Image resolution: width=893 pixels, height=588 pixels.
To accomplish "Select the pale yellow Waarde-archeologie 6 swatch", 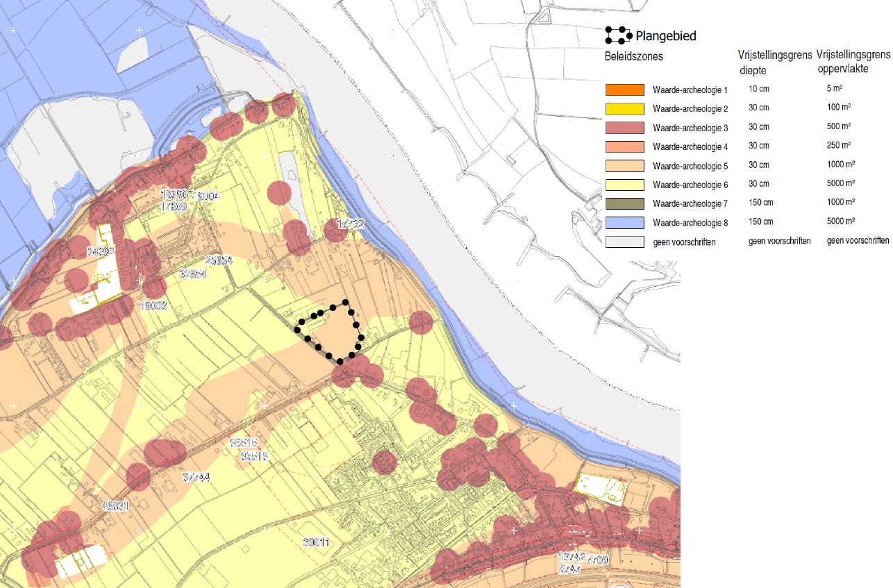I will coord(625,185).
